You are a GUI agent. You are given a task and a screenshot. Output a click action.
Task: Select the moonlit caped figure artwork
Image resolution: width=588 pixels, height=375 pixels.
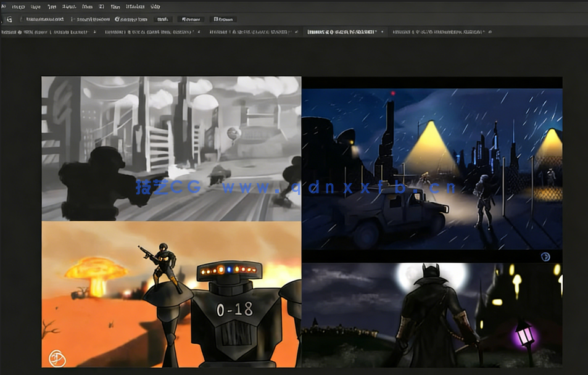click(432, 315)
